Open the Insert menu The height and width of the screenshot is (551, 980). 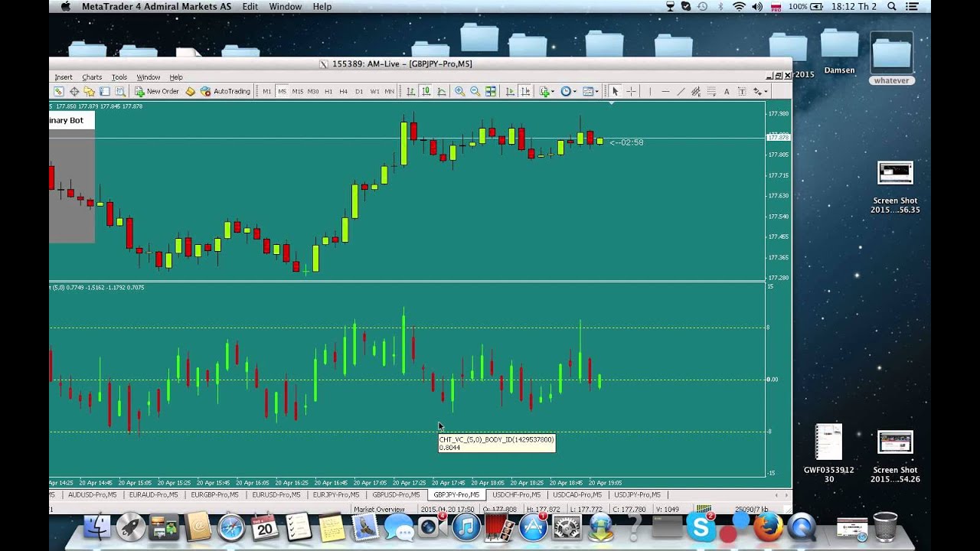click(x=64, y=77)
